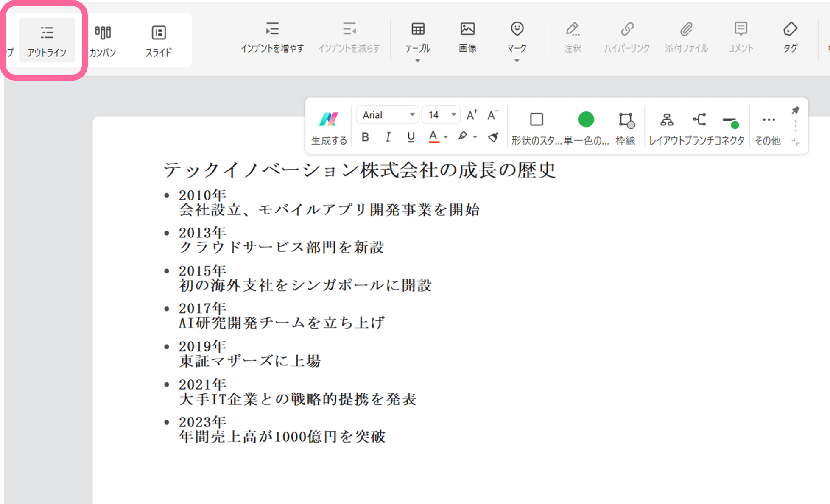Open the レイアウト layout options

(x=666, y=128)
